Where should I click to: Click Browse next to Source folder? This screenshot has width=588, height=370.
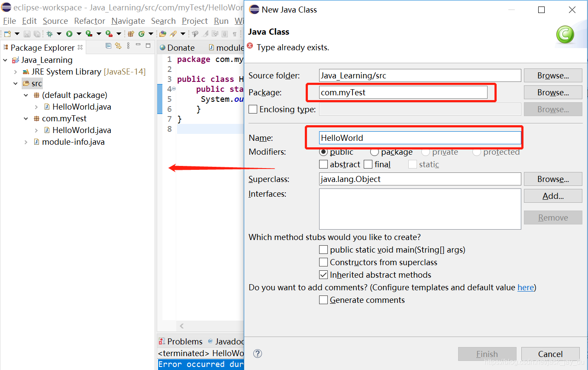coord(553,75)
